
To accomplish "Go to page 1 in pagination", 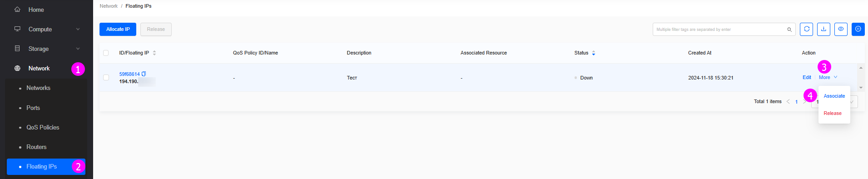I will [x=796, y=102].
